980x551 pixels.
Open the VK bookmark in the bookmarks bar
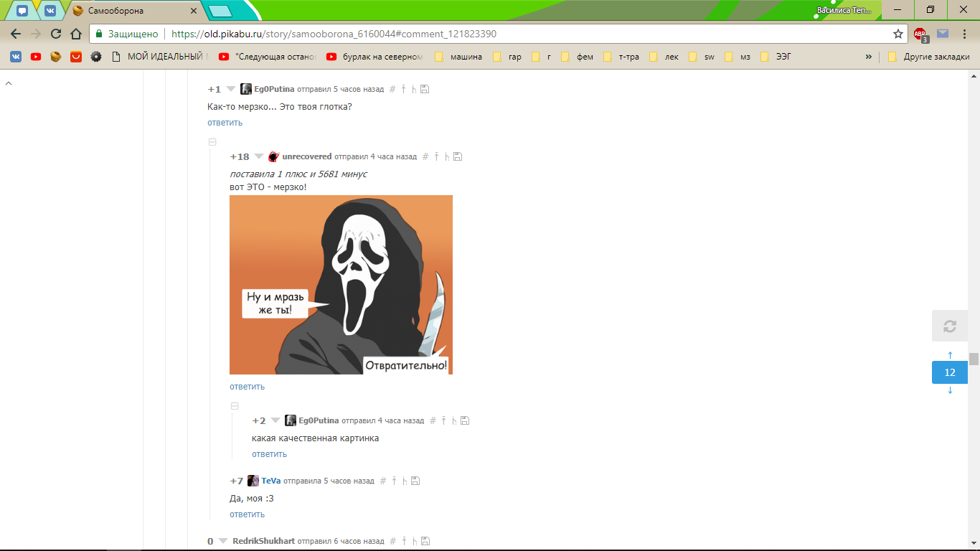point(16,57)
